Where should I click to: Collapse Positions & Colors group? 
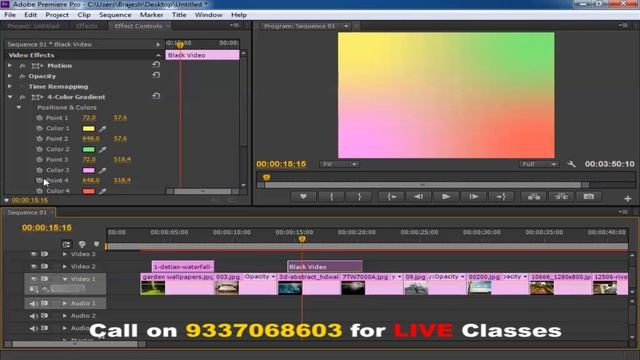tap(19, 107)
